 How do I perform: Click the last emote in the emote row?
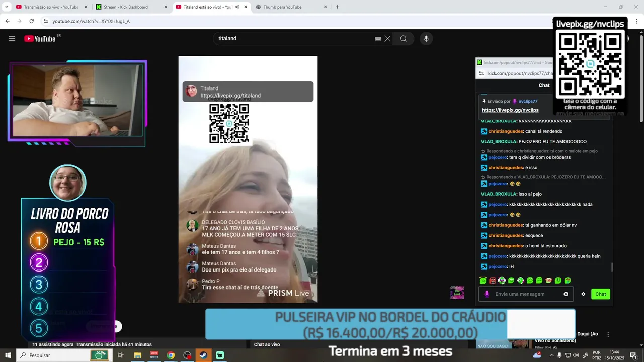568,280
